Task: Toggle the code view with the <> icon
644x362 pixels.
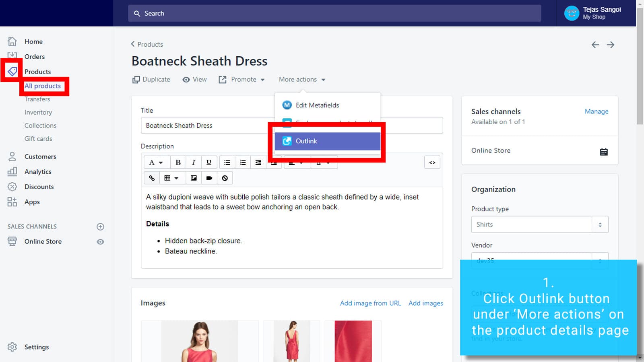Action: coord(432,162)
